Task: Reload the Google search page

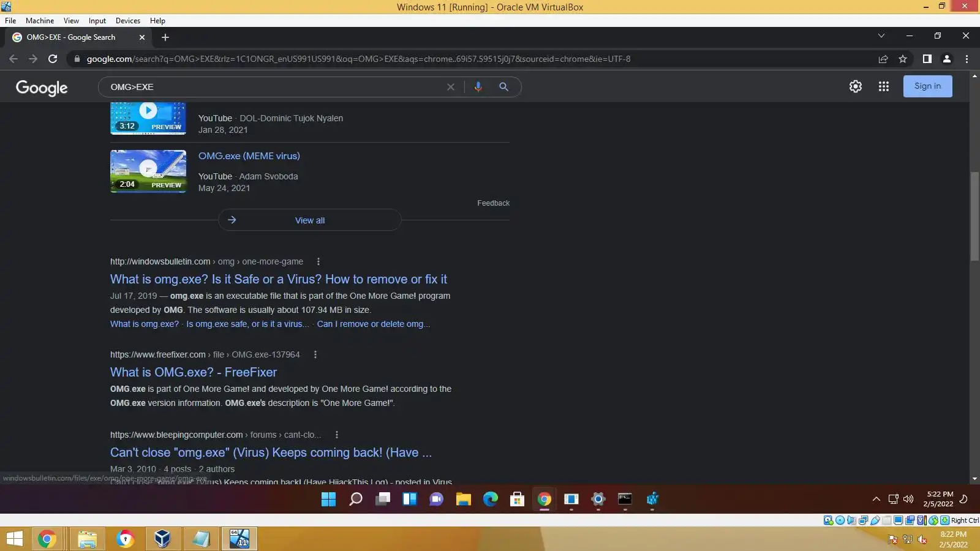Action: [53, 59]
